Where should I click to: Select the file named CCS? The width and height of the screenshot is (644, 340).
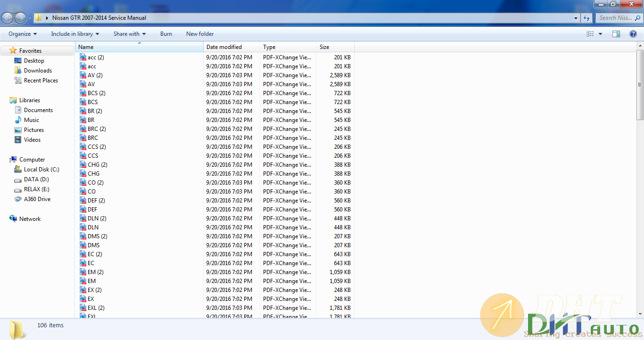point(93,156)
